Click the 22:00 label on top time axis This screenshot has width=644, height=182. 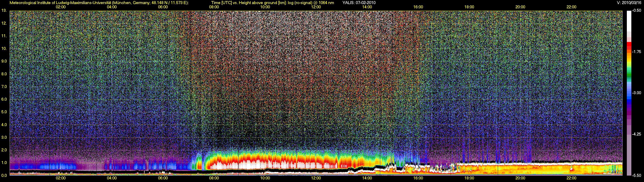(571, 7)
